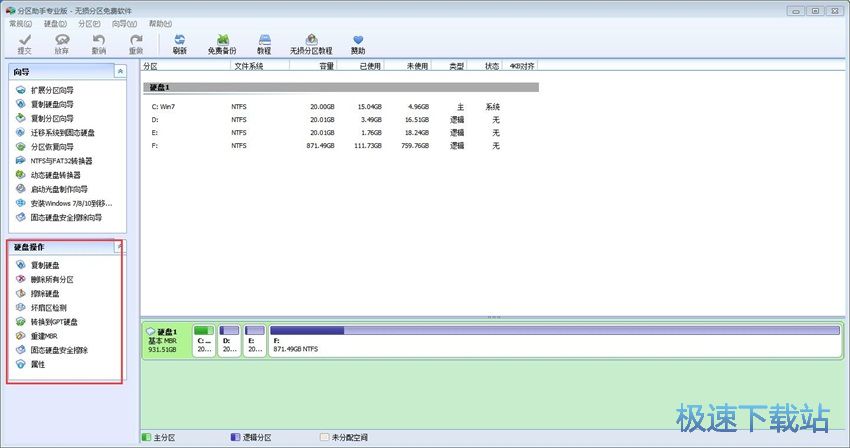Screen dimensions: 850x448
Task: Select the E: partition row in the list
Action: (341, 132)
